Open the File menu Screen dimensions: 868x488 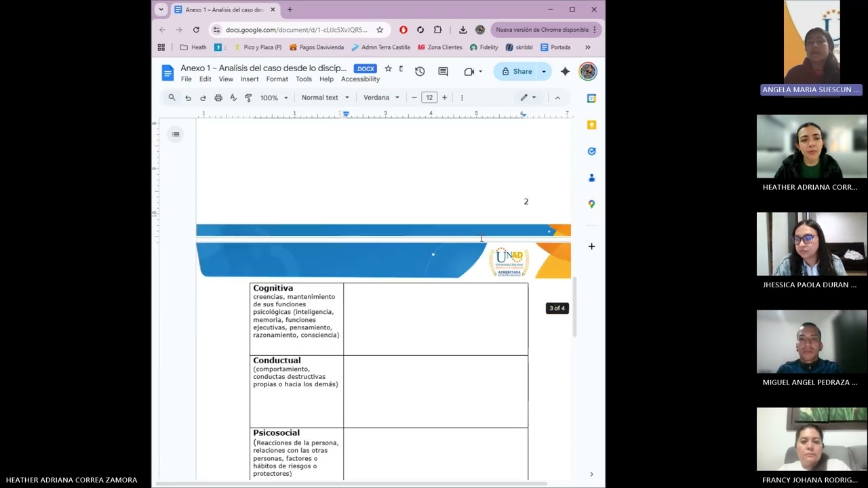[186, 79]
